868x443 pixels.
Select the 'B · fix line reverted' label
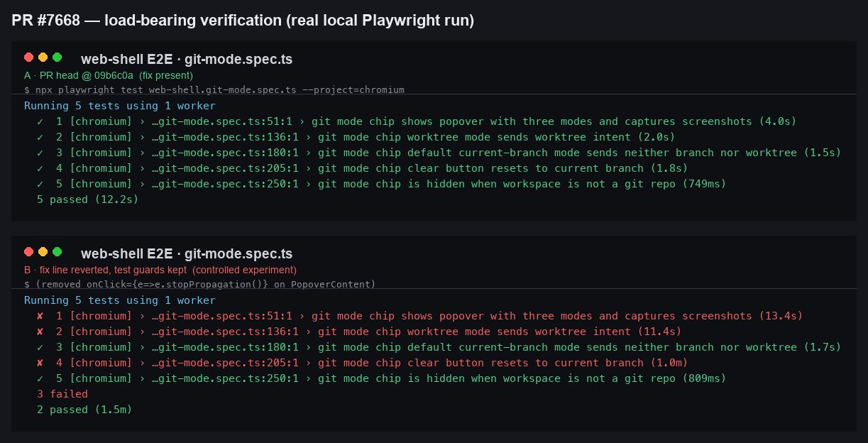click(160, 270)
